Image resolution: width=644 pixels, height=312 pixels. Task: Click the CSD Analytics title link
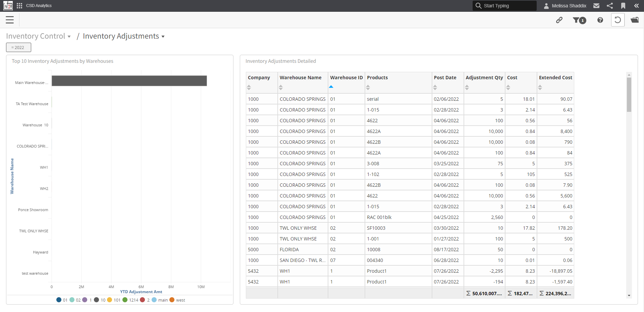(39, 5)
